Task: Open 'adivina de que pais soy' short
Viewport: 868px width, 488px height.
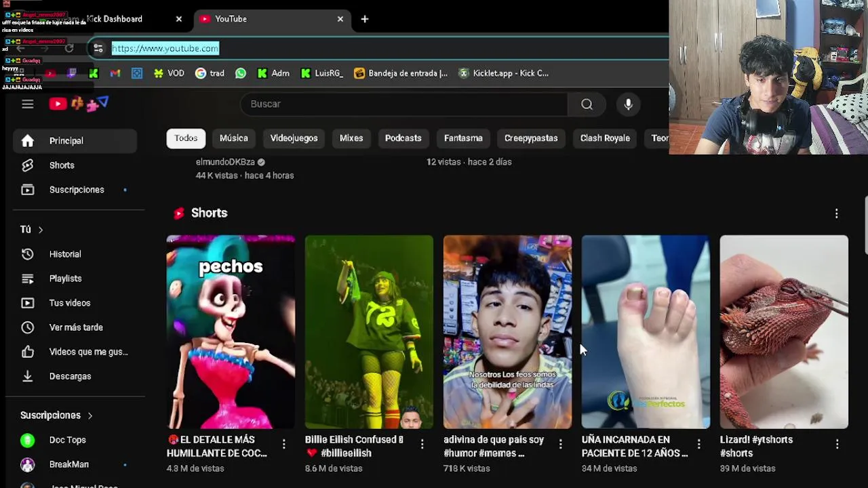Action: point(507,332)
